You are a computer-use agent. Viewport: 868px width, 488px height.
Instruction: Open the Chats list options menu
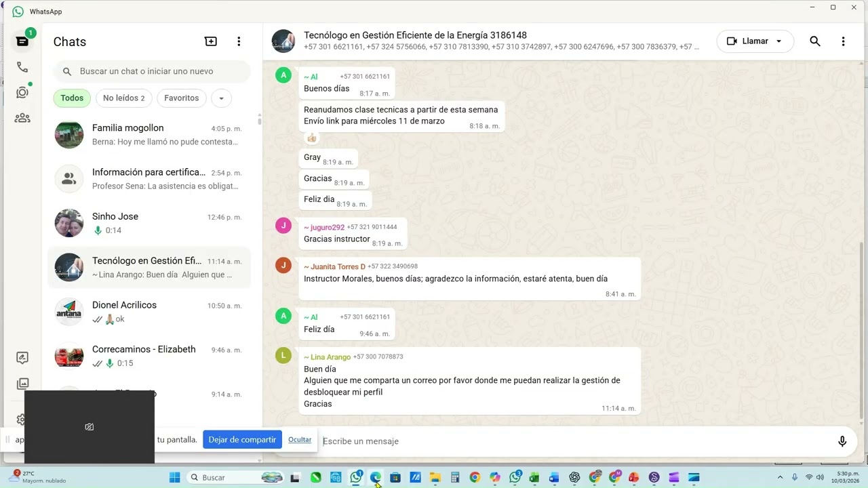tap(239, 41)
